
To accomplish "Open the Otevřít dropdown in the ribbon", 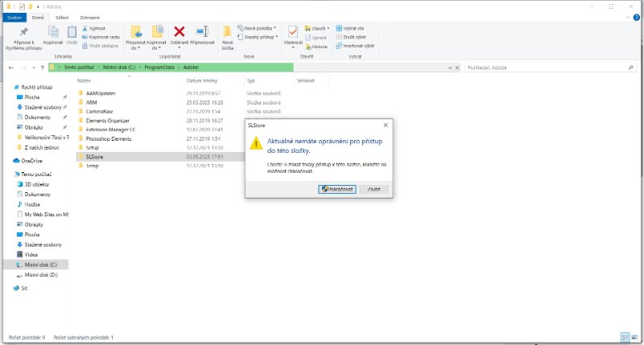I will pyautogui.click(x=317, y=28).
